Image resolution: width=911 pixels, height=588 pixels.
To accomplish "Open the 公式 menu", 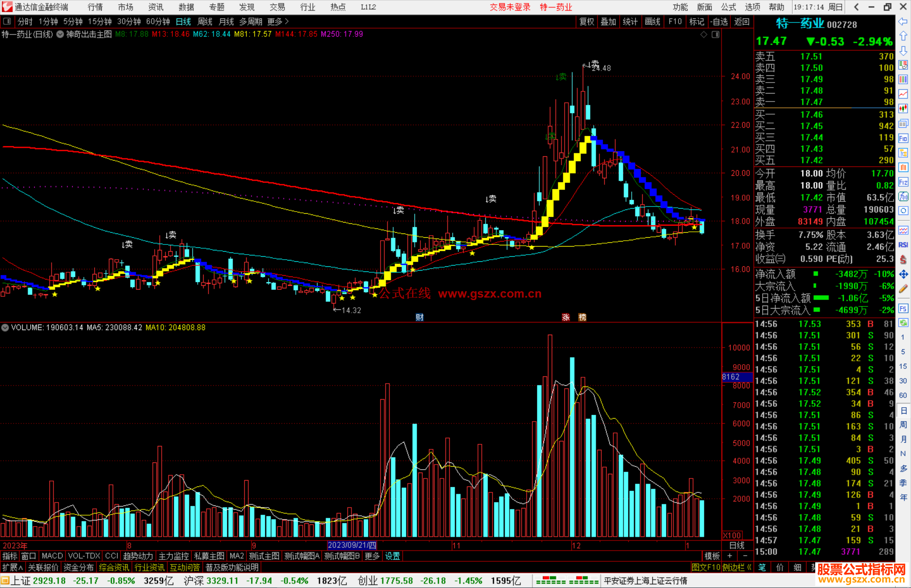I will pos(728,7).
